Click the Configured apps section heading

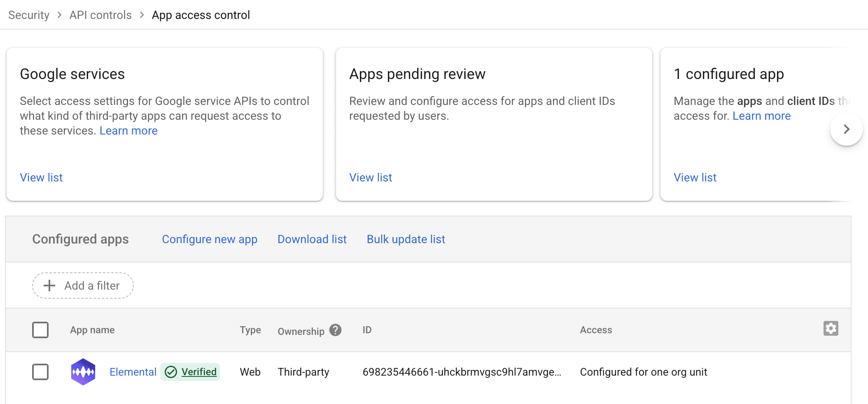80,239
